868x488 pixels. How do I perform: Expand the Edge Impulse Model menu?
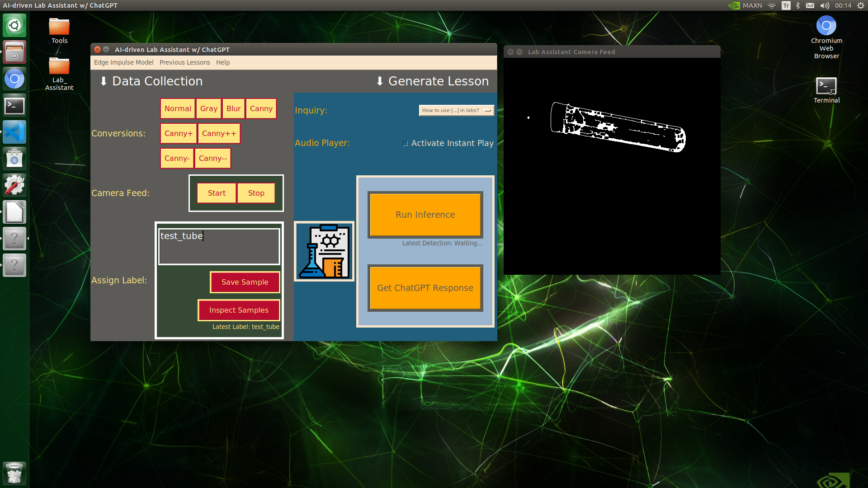[x=123, y=62]
